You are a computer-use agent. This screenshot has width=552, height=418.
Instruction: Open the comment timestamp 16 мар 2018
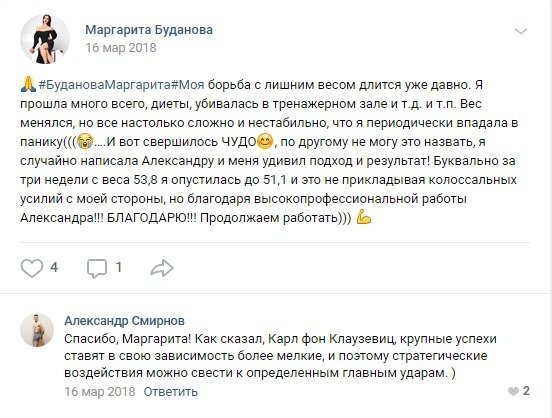(100, 392)
